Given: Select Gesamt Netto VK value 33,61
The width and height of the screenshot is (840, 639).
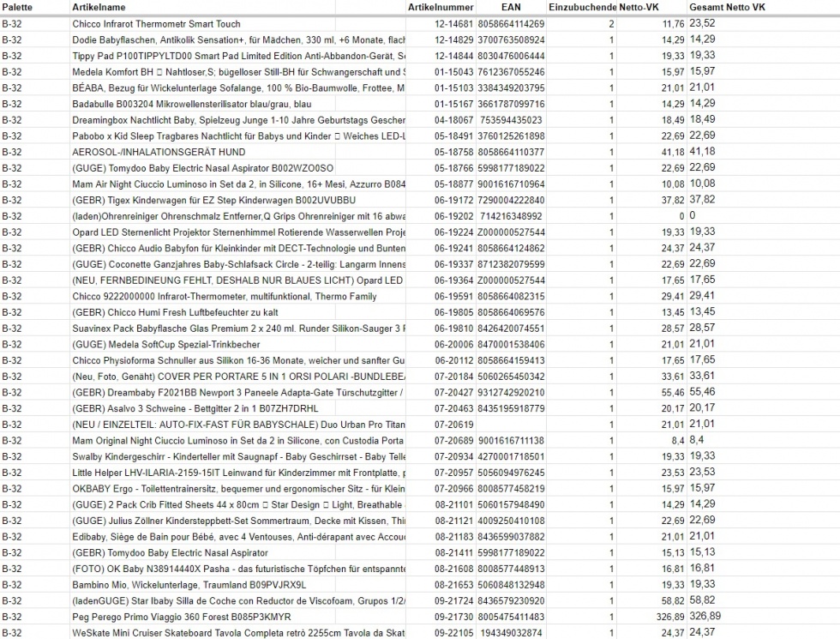Looking at the screenshot, I should (702, 377).
